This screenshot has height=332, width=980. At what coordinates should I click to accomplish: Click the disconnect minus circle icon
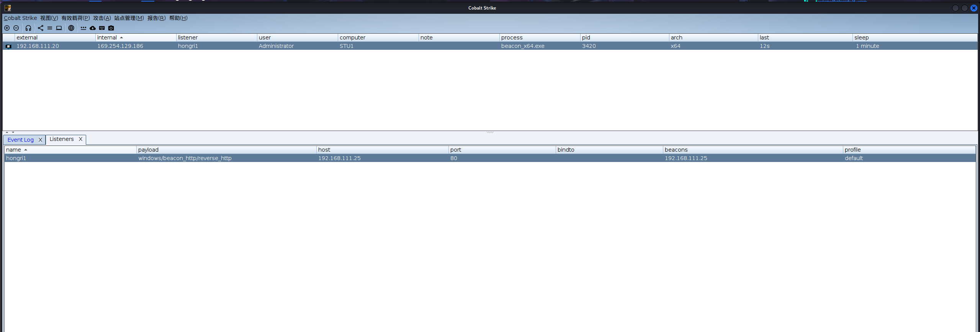point(16,28)
